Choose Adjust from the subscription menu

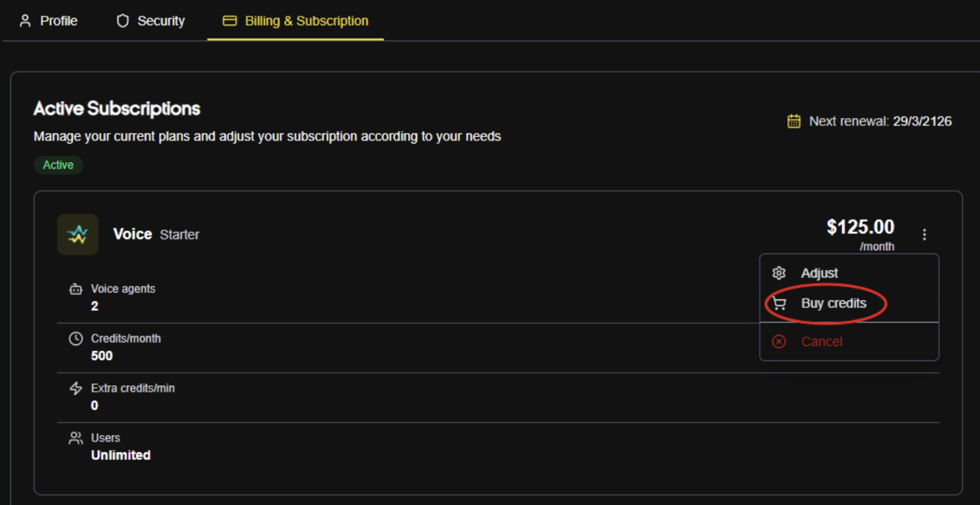(819, 273)
